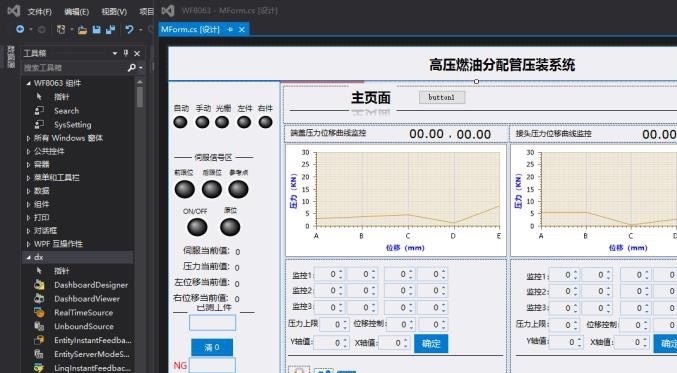677x373 pixels.
Task: Select the EntityServerModeS... toolbox item
Action: click(92, 354)
